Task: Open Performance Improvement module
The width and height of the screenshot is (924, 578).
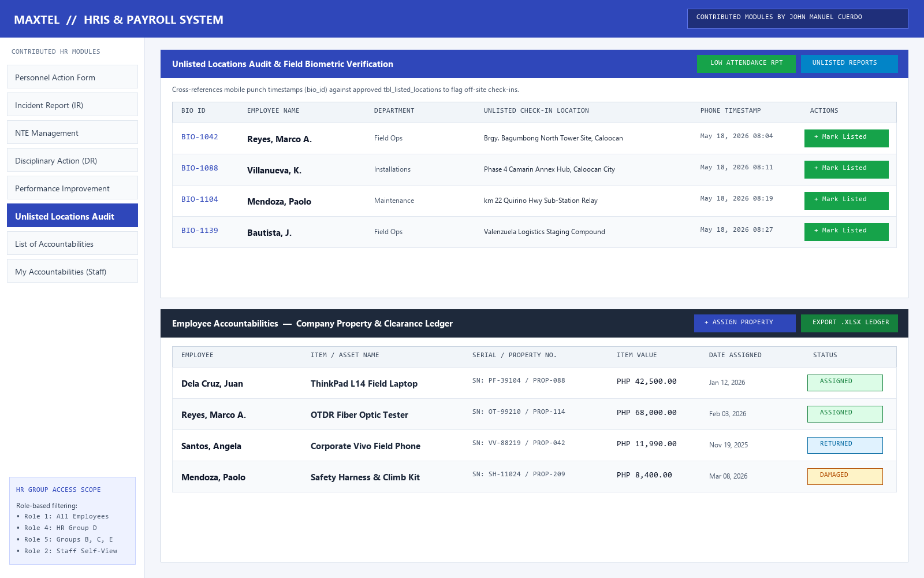Action: coord(72,188)
